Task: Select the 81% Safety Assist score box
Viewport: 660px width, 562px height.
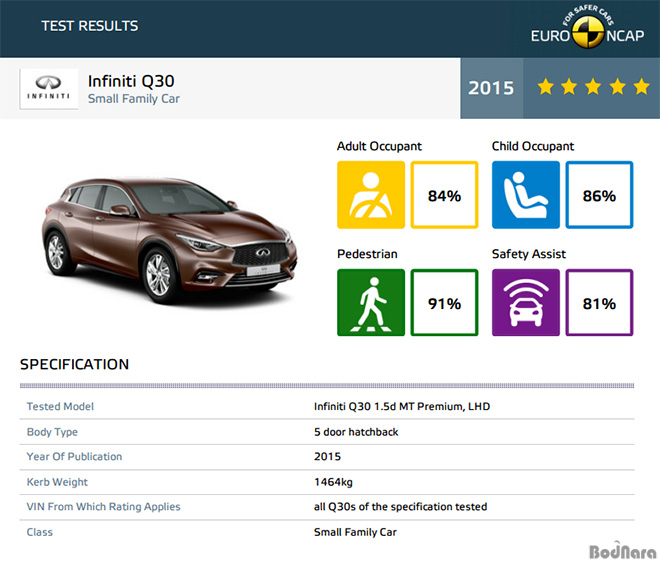Action: (x=599, y=303)
